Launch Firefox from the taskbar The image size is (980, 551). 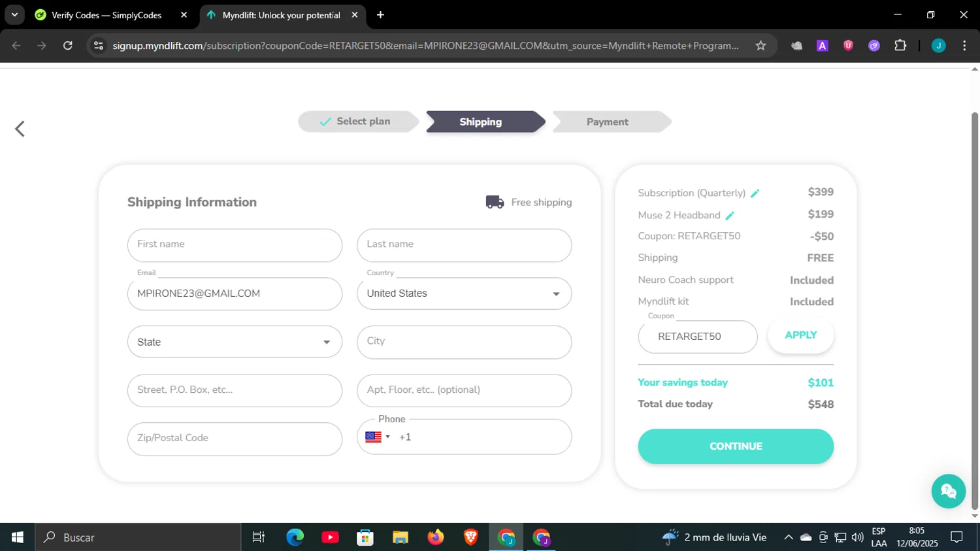436,537
